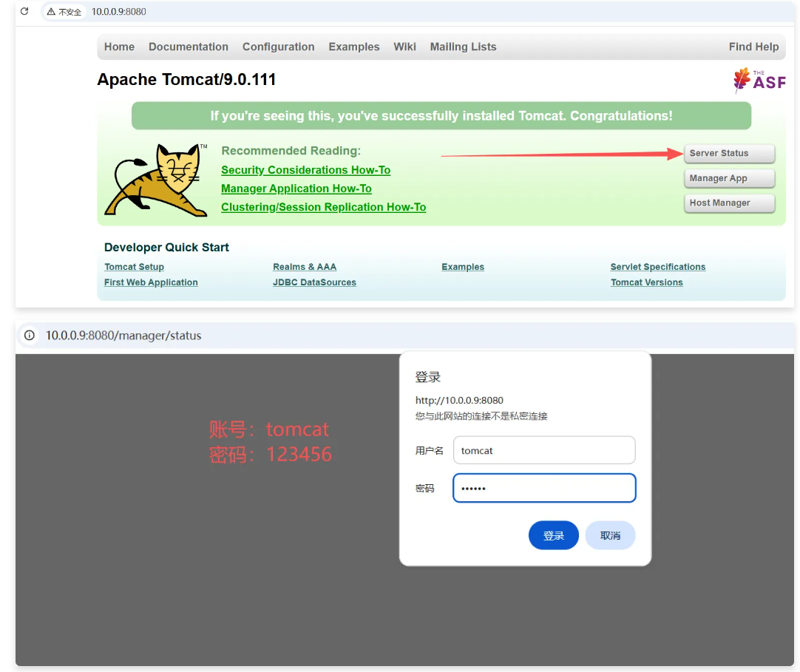Image resolution: width=800 pixels, height=672 pixels.
Task: Open Security Considerations How-To link
Action: [305, 170]
